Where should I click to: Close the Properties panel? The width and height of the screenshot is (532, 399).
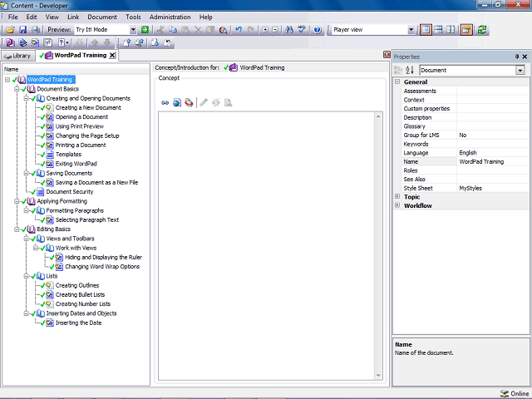point(525,57)
